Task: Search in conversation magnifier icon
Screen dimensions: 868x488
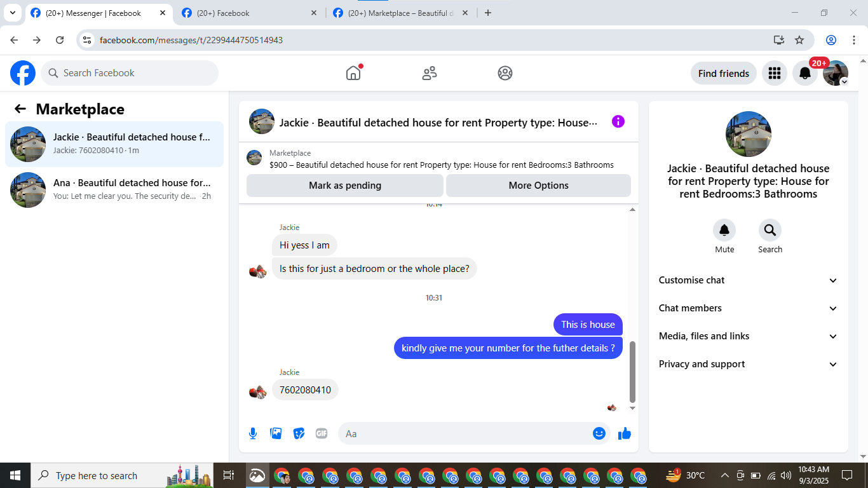Action: (770, 230)
